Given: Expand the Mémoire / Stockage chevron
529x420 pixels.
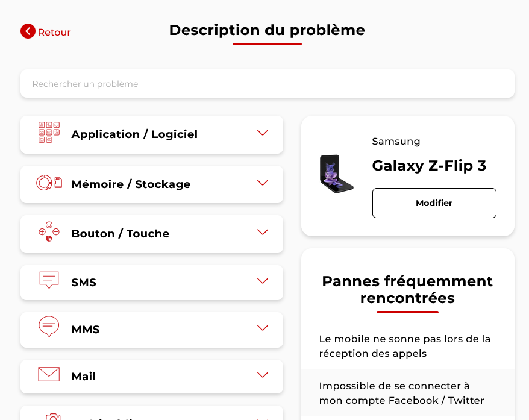Looking at the screenshot, I should coord(262,183).
